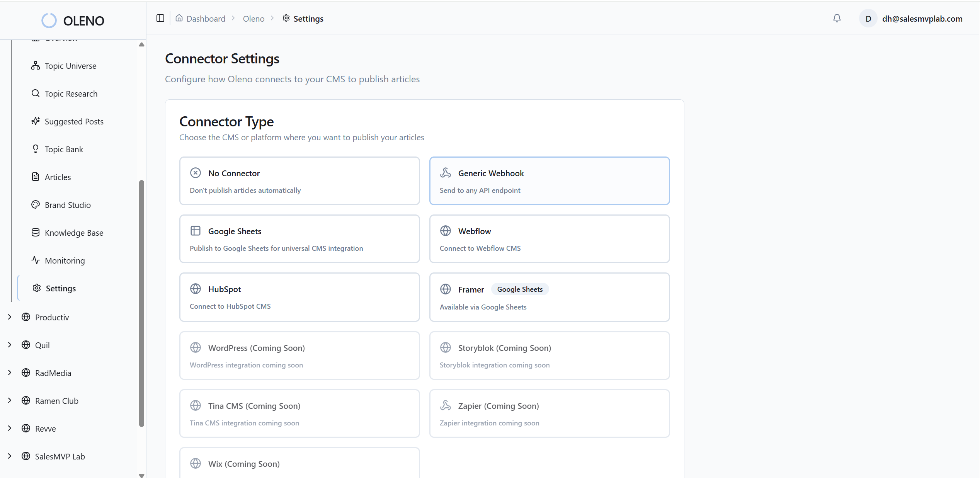Open the dh@salesmvplab.com account avatar

coord(868,19)
